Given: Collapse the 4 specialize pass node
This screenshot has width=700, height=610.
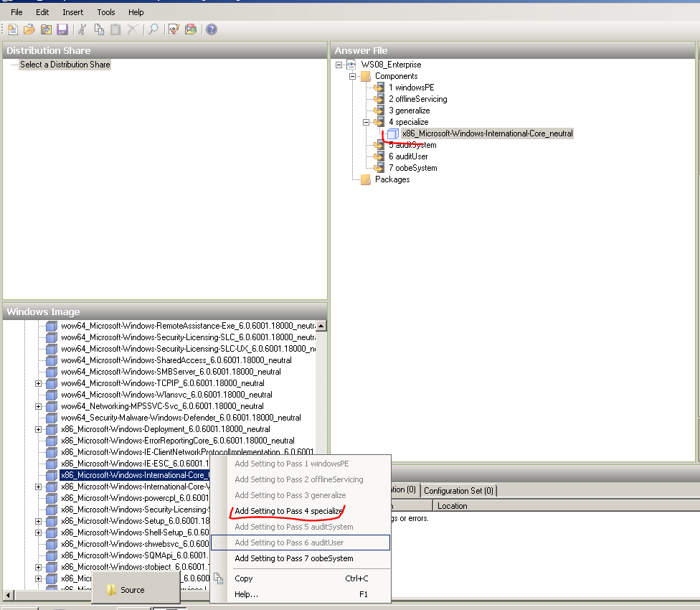Looking at the screenshot, I should pos(366,122).
